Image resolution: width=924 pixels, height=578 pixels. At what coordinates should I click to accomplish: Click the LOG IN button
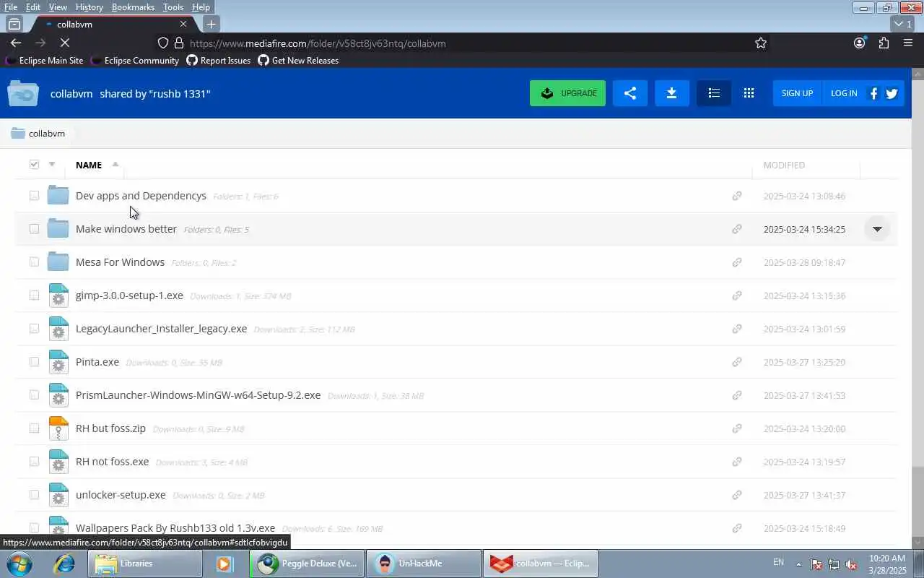point(844,93)
